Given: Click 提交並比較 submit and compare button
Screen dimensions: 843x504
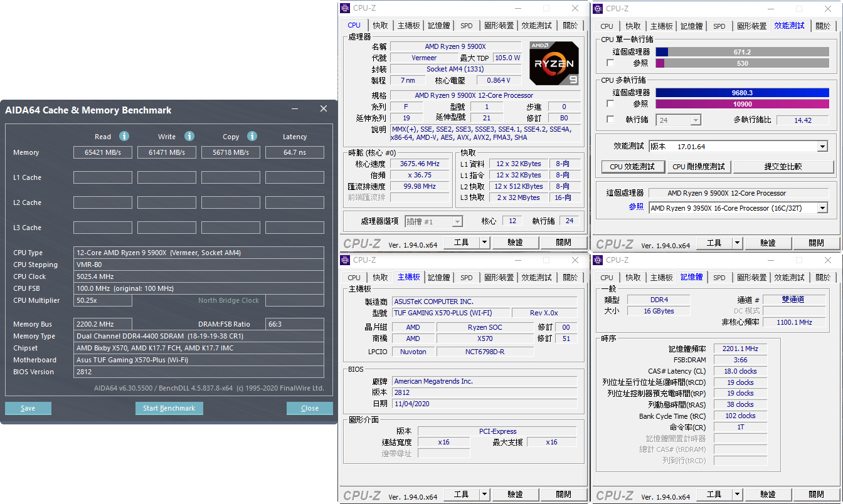Looking at the screenshot, I should [782, 167].
